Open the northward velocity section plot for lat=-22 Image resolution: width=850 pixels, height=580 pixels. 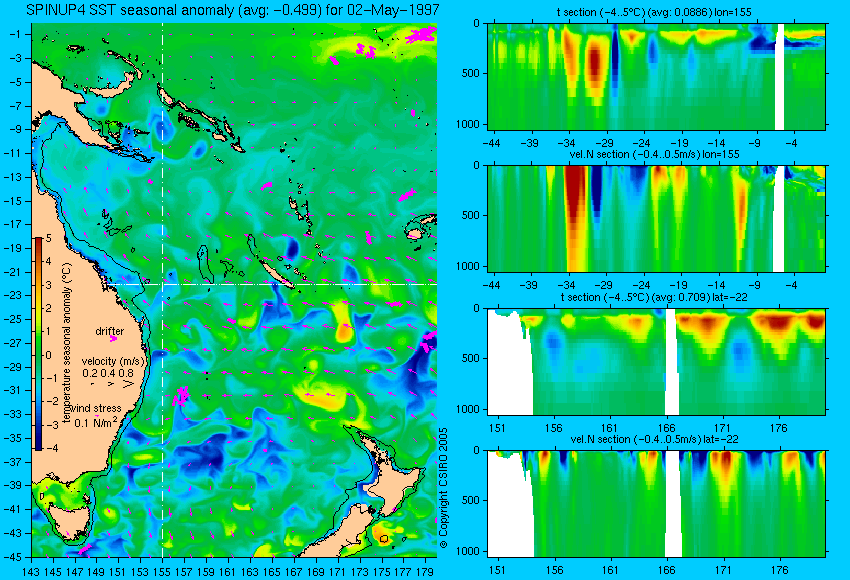click(656, 503)
